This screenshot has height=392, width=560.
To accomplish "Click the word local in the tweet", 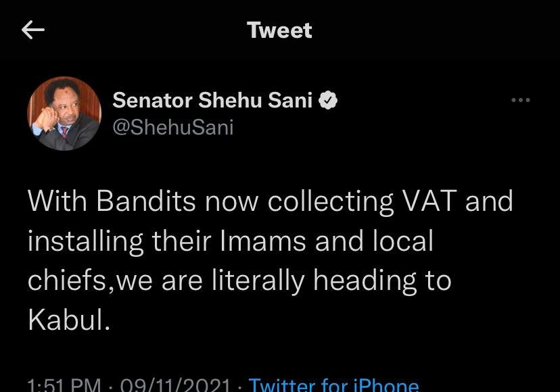I will pos(403,241).
